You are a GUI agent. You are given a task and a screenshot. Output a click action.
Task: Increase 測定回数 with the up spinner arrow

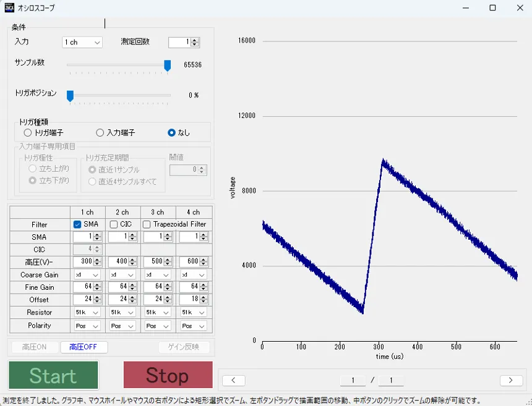coord(195,40)
